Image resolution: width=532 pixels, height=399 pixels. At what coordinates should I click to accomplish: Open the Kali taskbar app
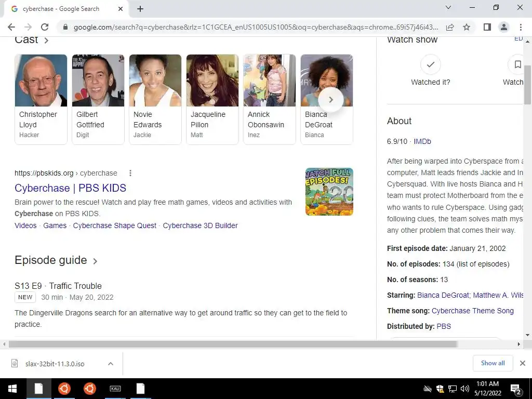click(115, 389)
